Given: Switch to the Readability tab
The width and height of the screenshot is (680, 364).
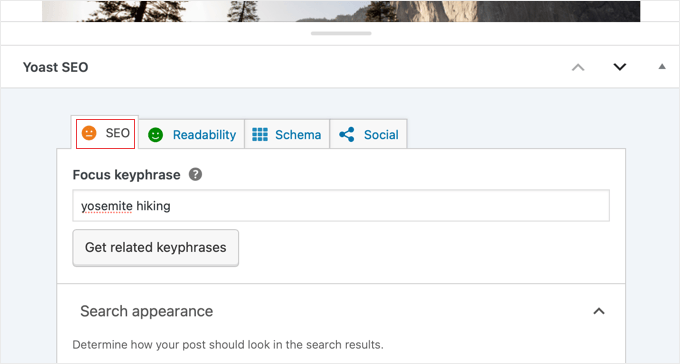Looking at the screenshot, I should (192, 134).
